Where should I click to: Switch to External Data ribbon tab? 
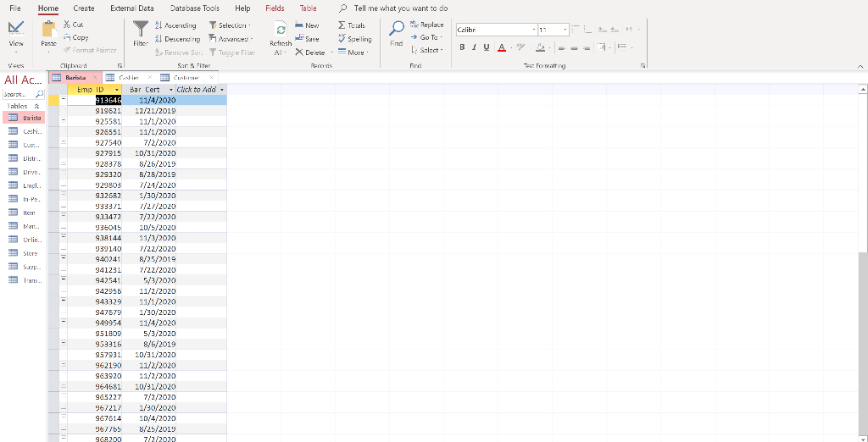coord(132,8)
